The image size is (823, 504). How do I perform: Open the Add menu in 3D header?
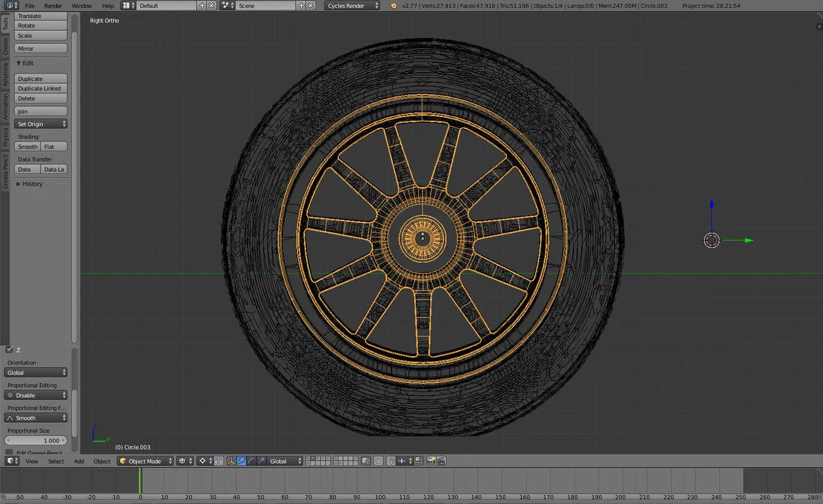pyautogui.click(x=78, y=461)
